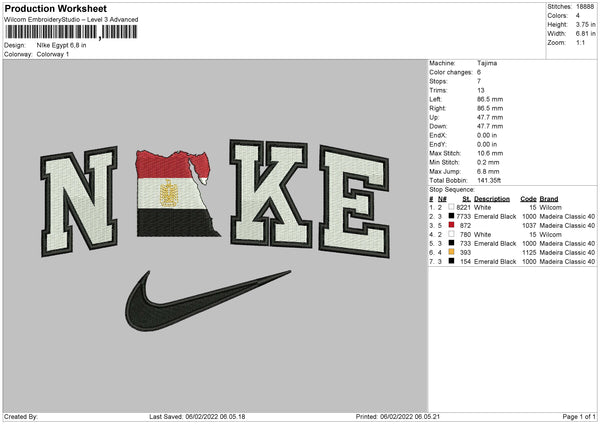Select the black swatch in the 733-stitch row

click(451, 243)
